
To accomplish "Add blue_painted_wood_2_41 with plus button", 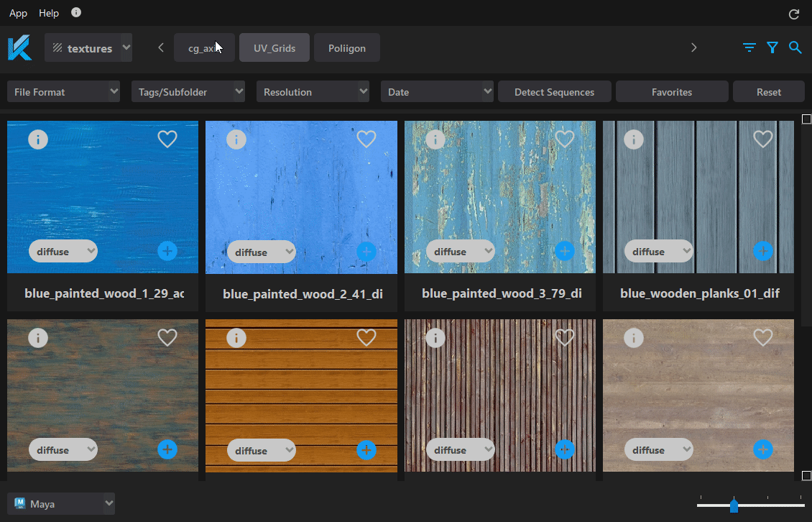I will [x=366, y=252].
